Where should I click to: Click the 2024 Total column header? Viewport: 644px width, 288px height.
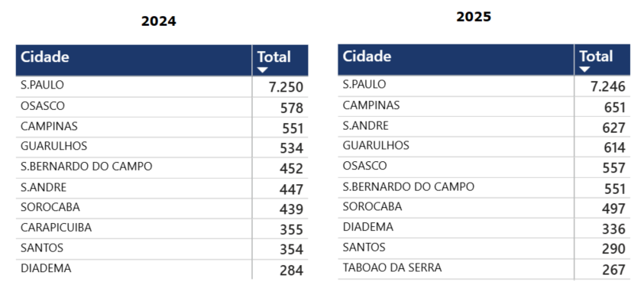click(x=280, y=60)
